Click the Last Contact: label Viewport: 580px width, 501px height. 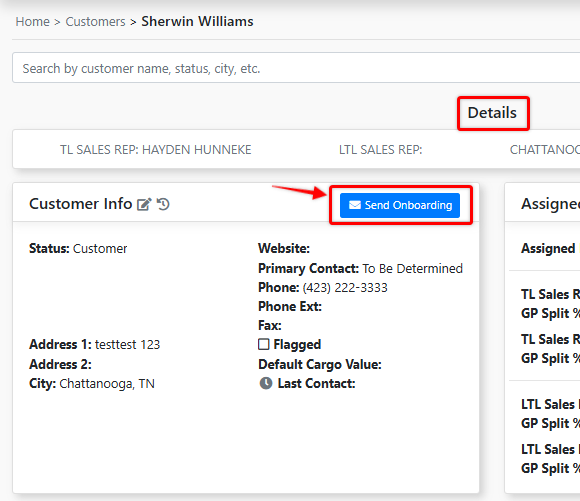tap(316, 384)
